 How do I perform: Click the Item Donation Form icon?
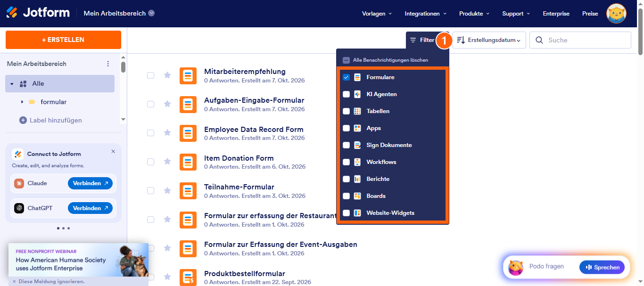click(188, 162)
